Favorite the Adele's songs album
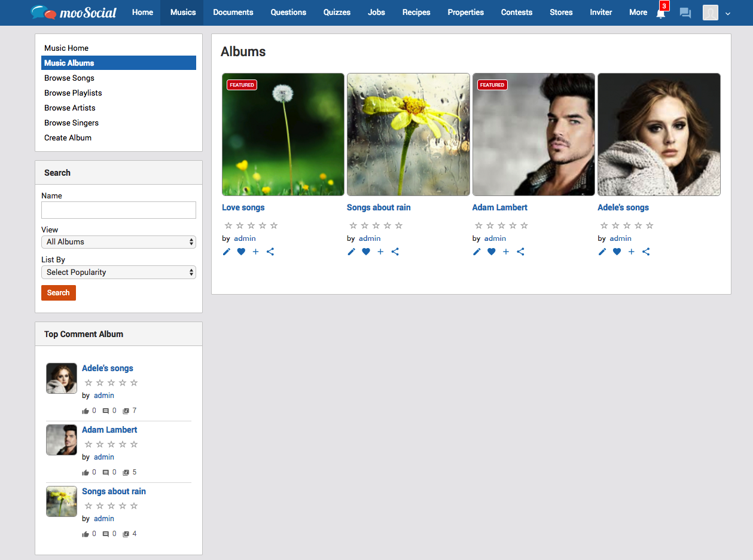The height and width of the screenshot is (560, 753). (617, 252)
